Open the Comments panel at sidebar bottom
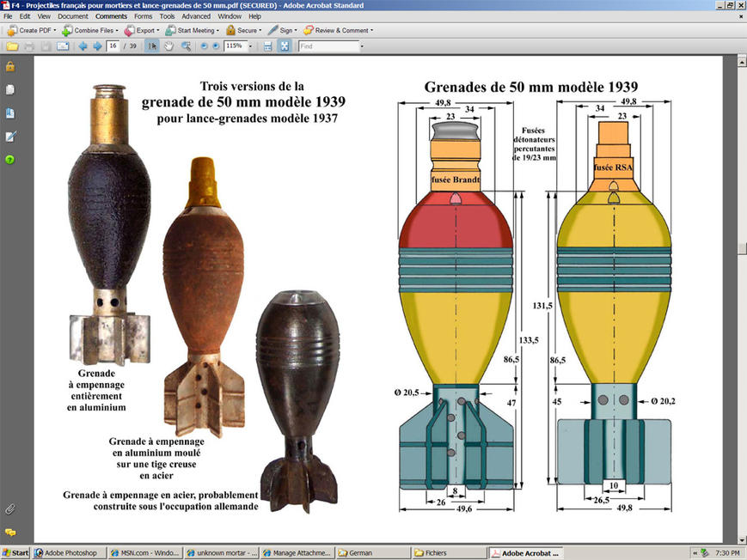Image resolution: width=747 pixels, height=560 pixels. tap(10, 533)
